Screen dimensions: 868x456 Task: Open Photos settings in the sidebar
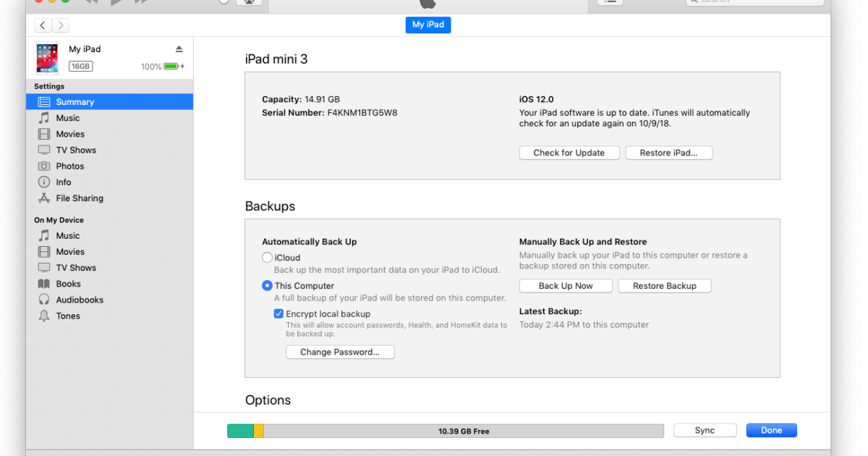click(70, 166)
